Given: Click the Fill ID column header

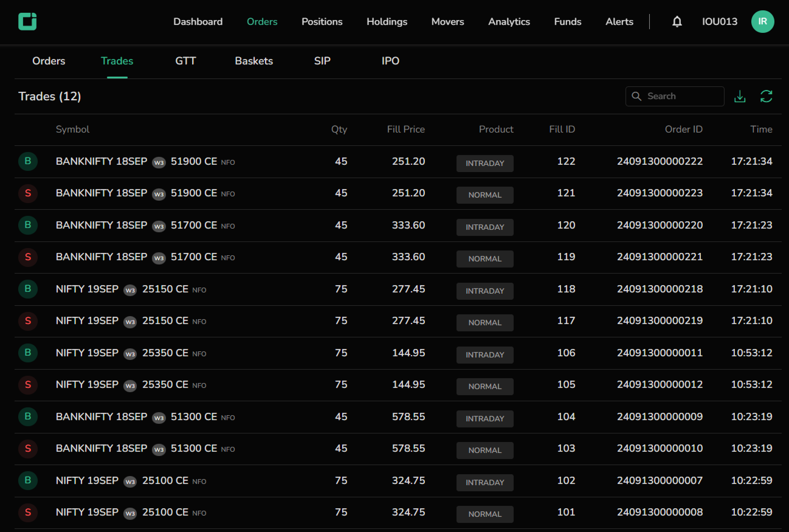Looking at the screenshot, I should [x=562, y=129].
